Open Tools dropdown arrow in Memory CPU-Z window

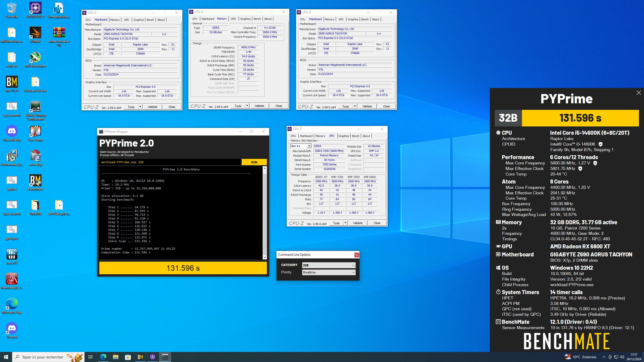(x=247, y=106)
